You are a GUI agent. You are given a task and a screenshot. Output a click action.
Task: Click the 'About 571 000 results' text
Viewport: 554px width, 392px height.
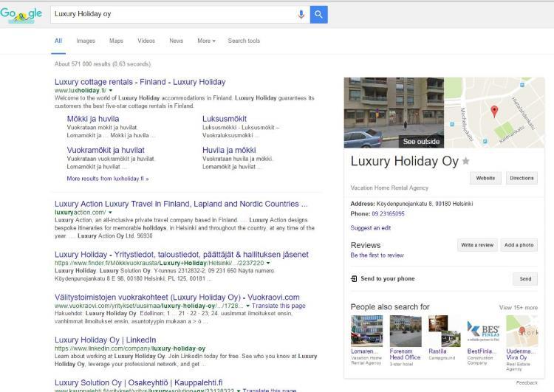point(103,64)
